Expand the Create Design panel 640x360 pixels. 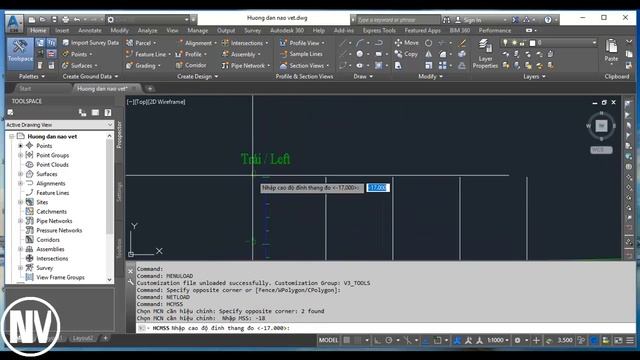pos(198,76)
